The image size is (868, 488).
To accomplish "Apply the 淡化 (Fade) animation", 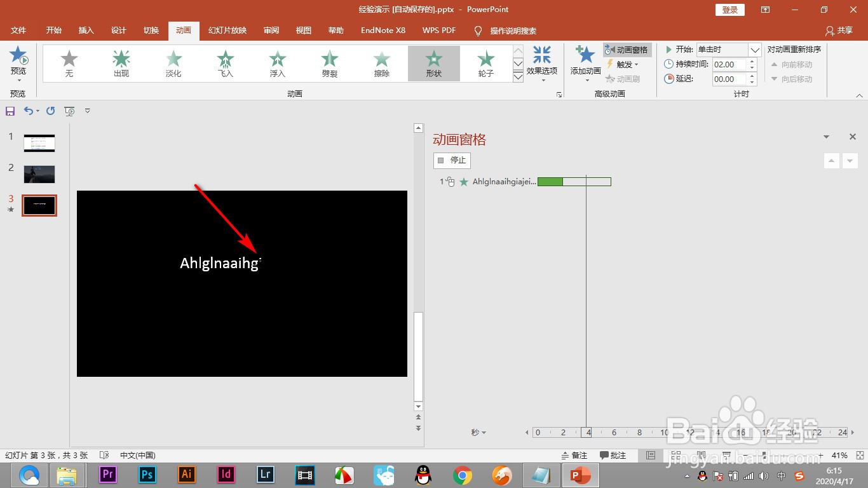I will (173, 64).
